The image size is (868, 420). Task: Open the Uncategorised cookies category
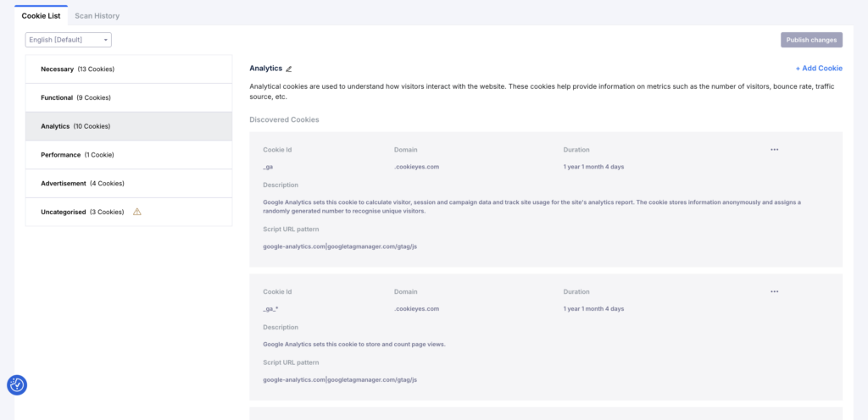point(83,212)
